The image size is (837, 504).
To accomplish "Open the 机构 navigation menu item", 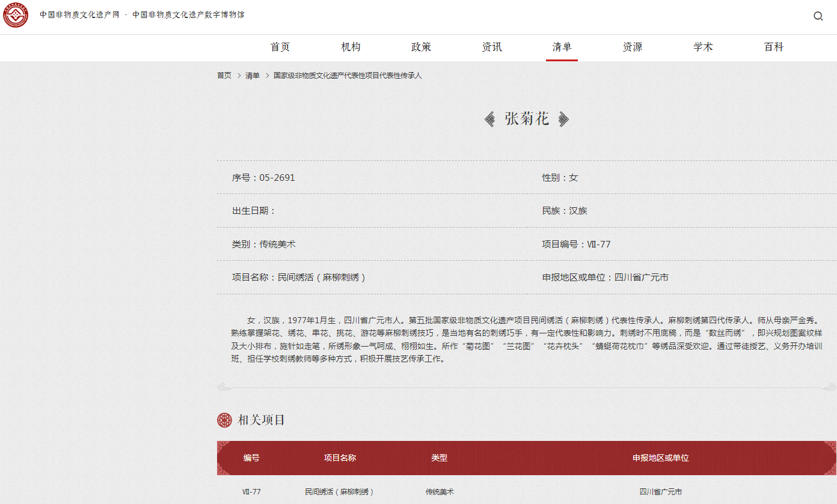I will coord(351,47).
